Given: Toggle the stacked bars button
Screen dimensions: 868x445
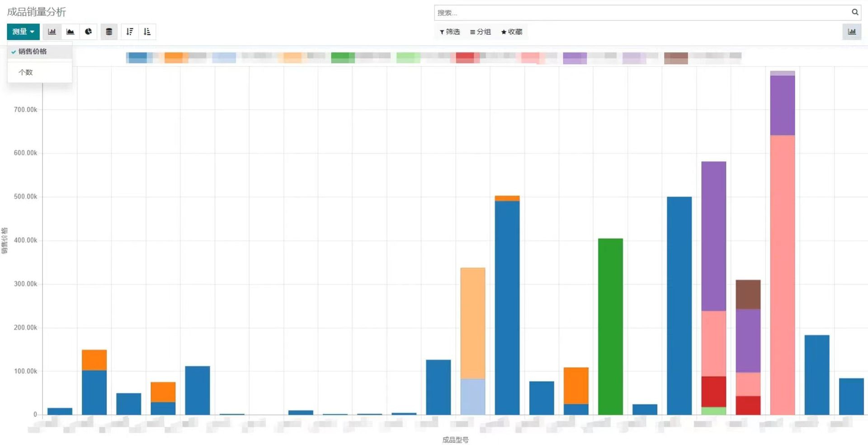Looking at the screenshot, I should point(109,32).
